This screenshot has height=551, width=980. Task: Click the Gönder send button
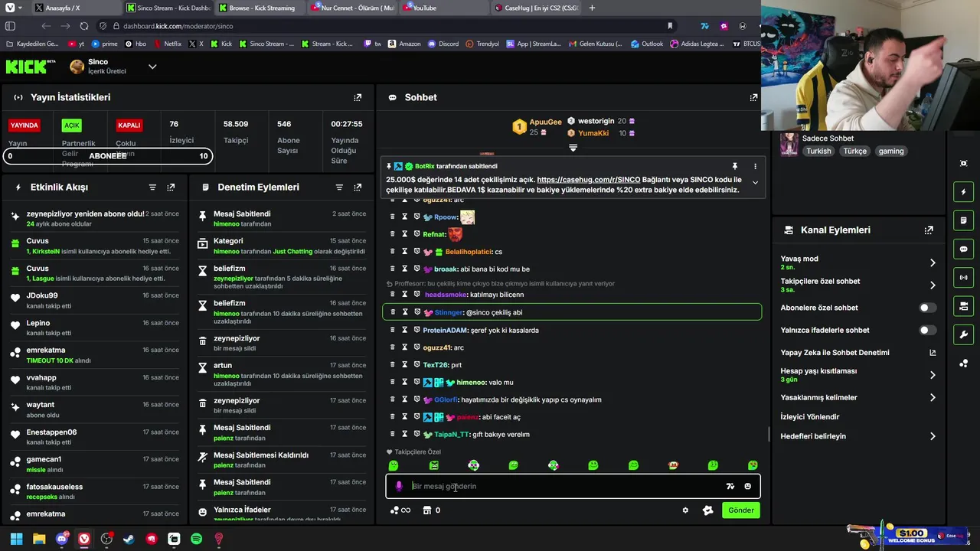pos(741,510)
